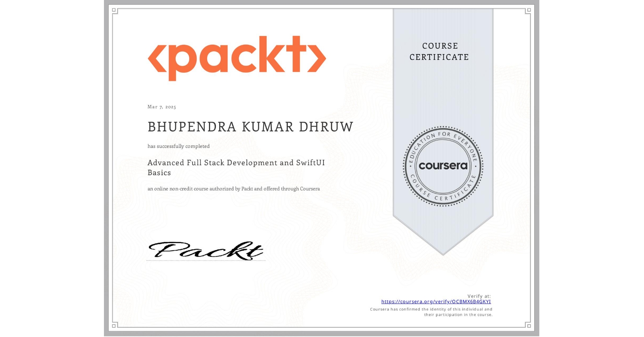Open the certificate verification link

click(436, 301)
